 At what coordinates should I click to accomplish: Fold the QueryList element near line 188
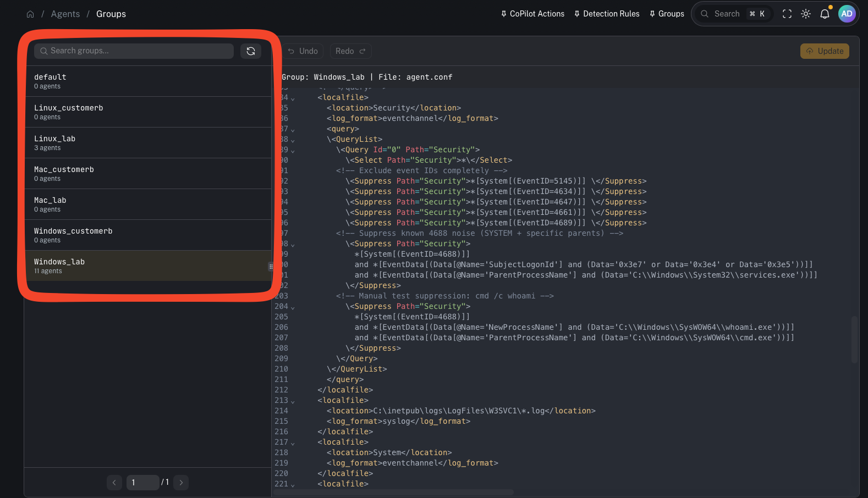293,140
